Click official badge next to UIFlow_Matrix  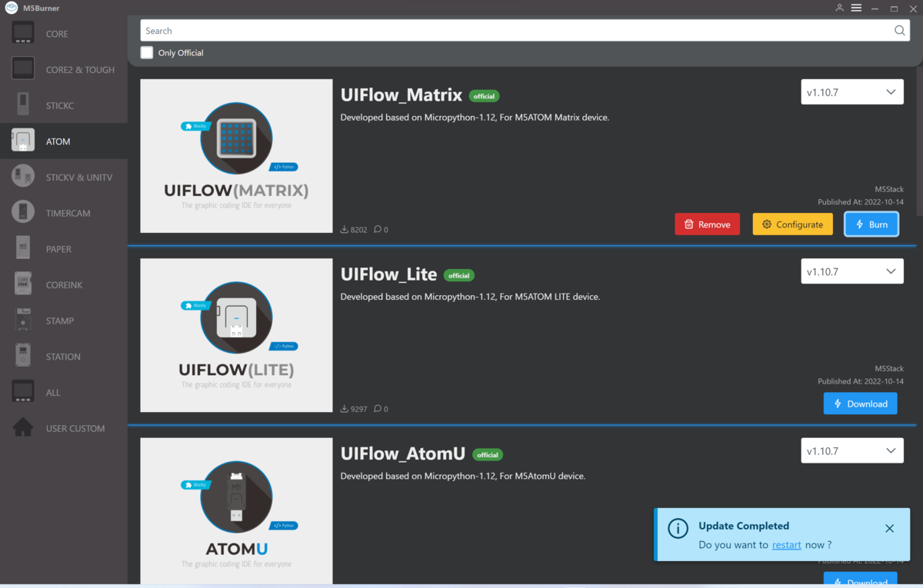pos(485,96)
